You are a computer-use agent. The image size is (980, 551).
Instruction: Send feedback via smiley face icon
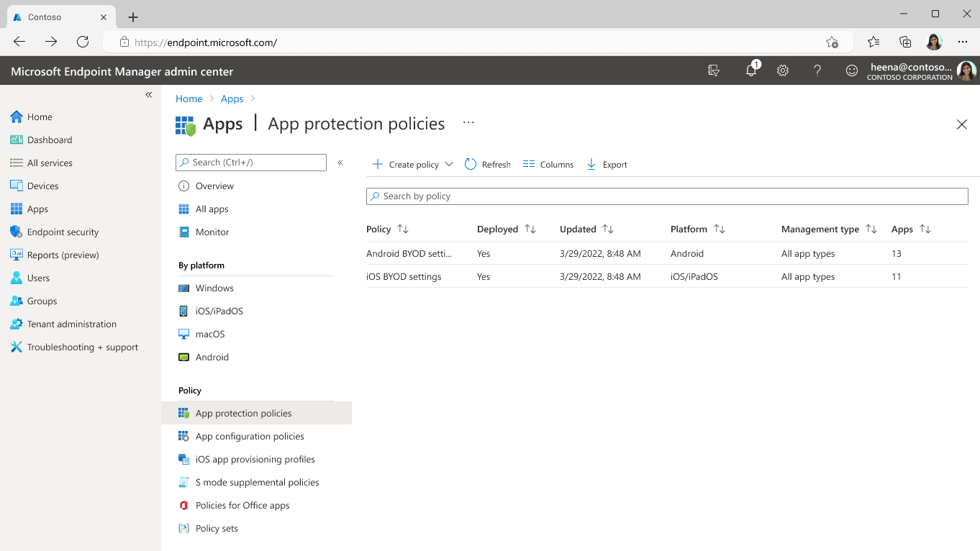click(851, 70)
